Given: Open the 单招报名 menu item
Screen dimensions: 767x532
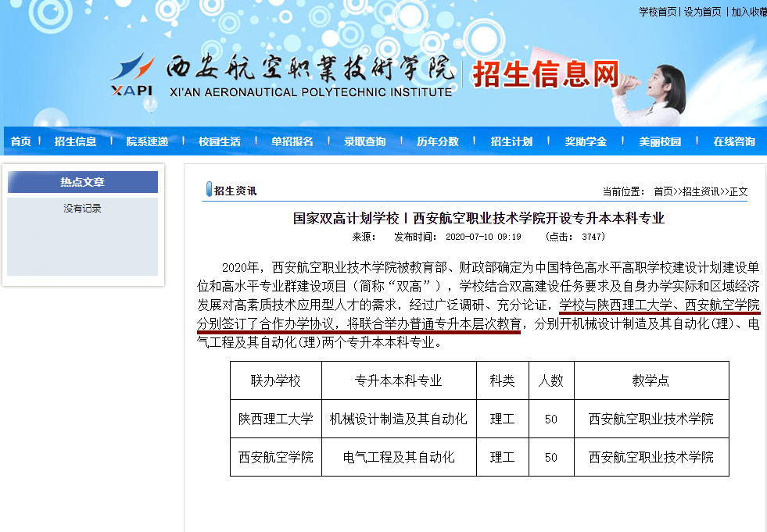Looking at the screenshot, I should 292,141.
